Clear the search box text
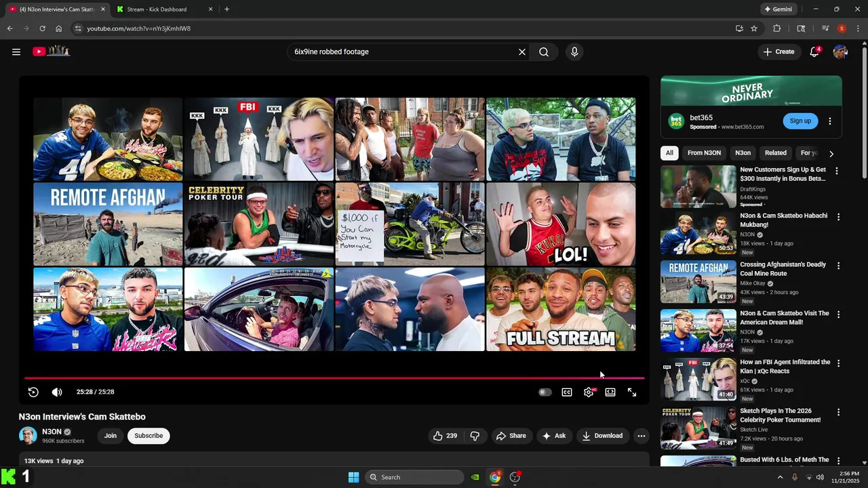The height and width of the screenshot is (488, 868). pyautogui.click(x=522, y=52)
